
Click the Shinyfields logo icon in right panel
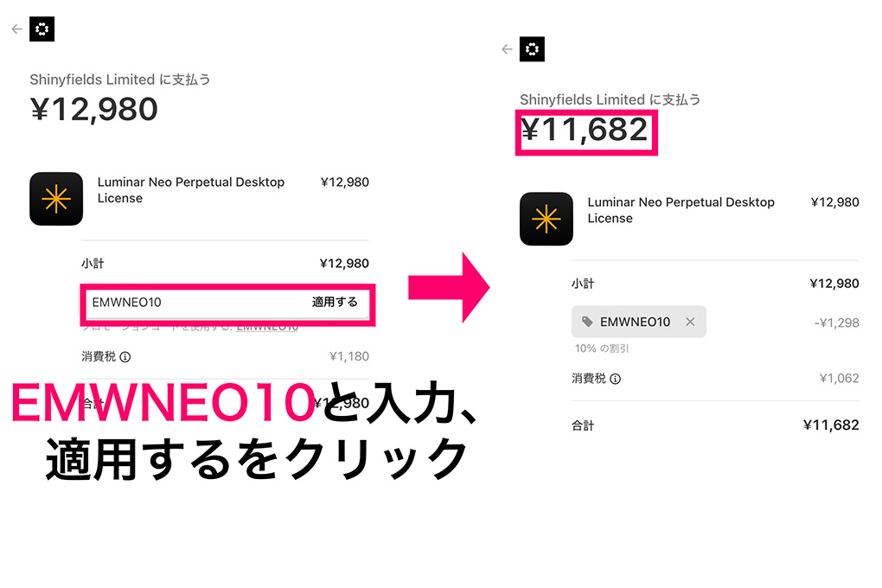pos(532,48)
